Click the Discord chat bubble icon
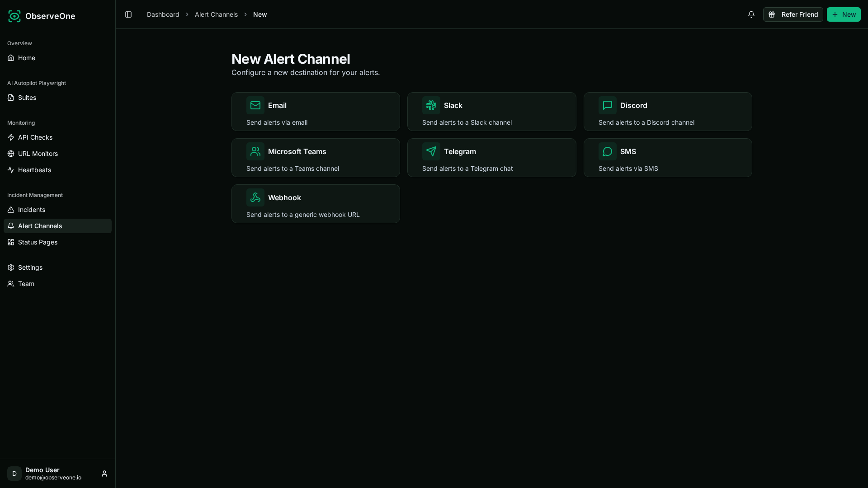Viewport: 868px width, 488px height. click(608, 105)
